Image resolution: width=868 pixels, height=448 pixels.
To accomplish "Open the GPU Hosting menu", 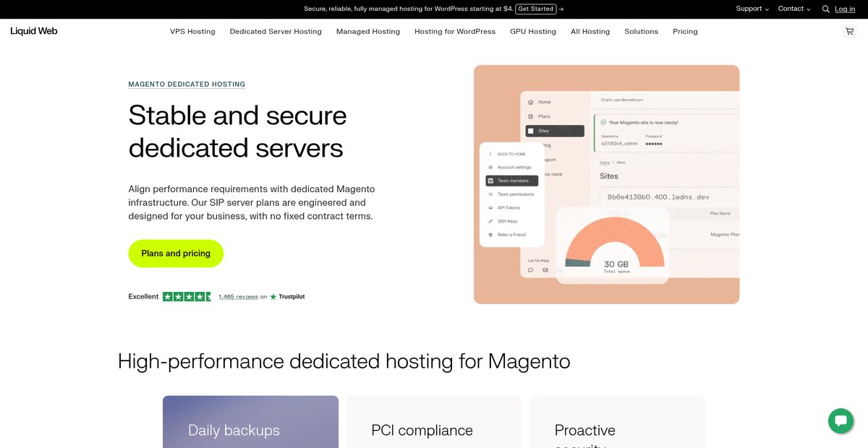I will pos(533,32).
